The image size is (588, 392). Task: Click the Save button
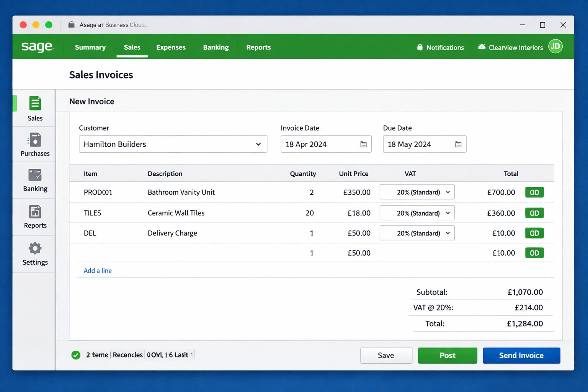click(x=386, y=355)
